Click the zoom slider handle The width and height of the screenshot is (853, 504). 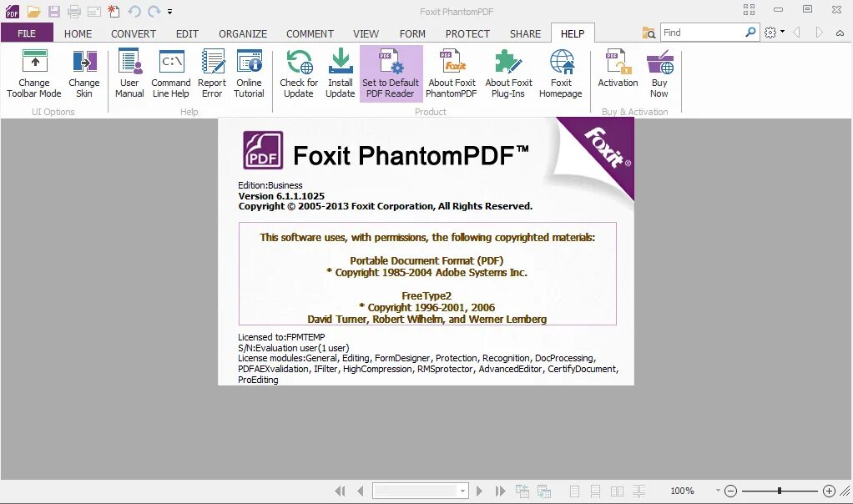point(780,491)
